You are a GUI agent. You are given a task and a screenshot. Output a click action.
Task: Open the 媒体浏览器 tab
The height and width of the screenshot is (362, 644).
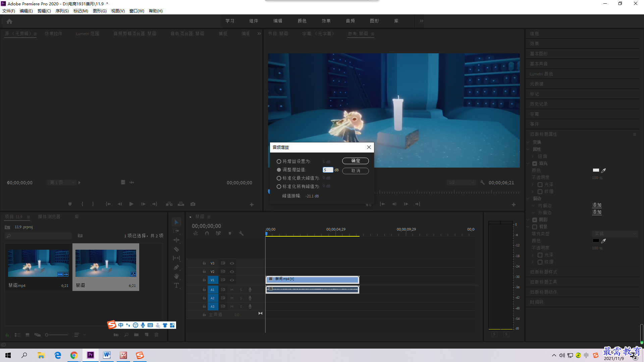49,217
